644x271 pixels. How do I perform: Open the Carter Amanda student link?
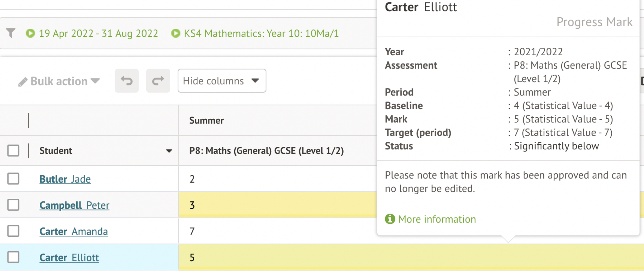[x=74, y=231]
